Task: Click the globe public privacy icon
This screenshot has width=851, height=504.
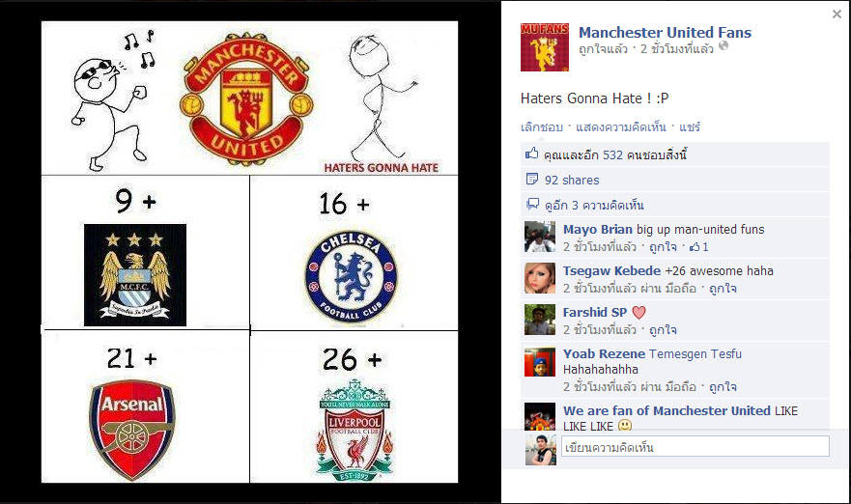Action: point(723,46)
